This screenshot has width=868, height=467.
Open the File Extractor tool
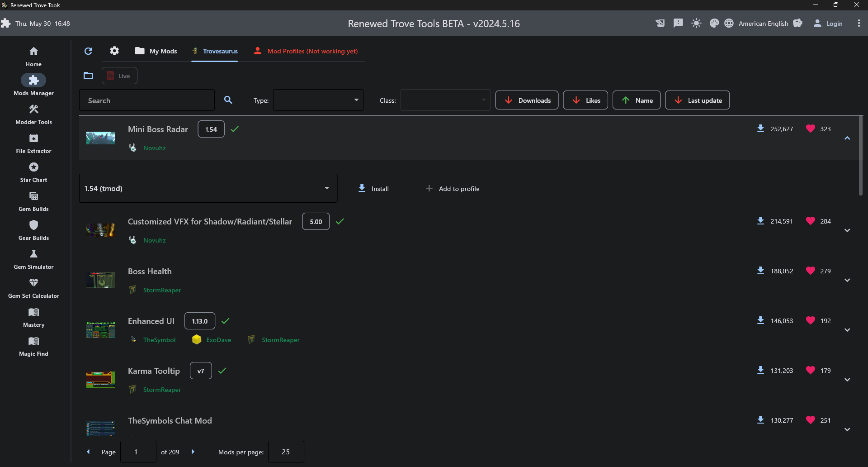click(33, 138)
